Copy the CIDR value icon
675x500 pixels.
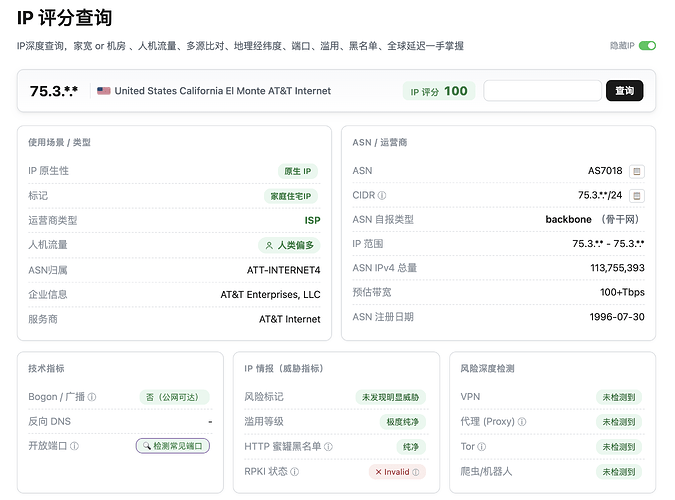[637, 196]
